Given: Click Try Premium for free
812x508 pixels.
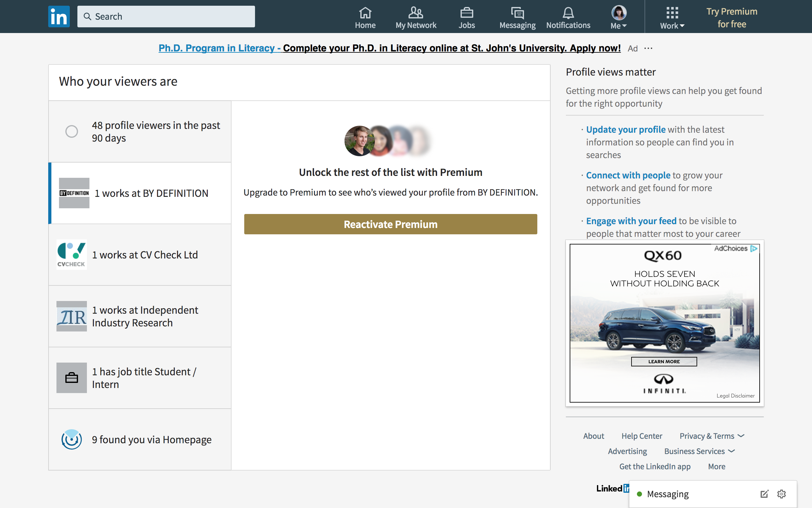Looking at the screenshot, I should click(732, 18).
